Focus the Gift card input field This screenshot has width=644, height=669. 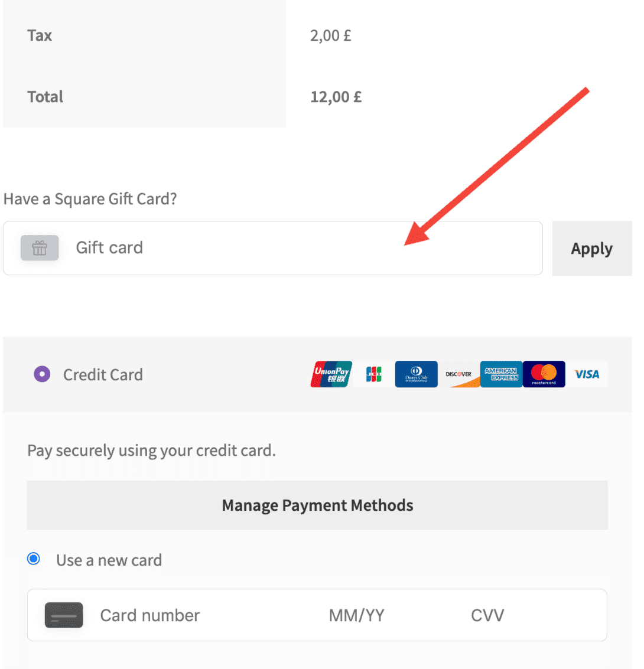(x=295, y=248)
